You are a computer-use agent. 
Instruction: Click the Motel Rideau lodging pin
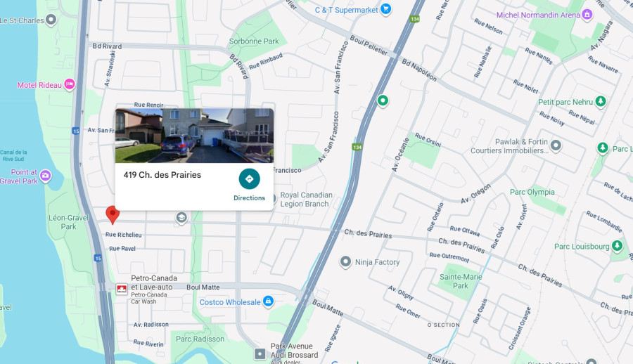[x=70, y=84]
